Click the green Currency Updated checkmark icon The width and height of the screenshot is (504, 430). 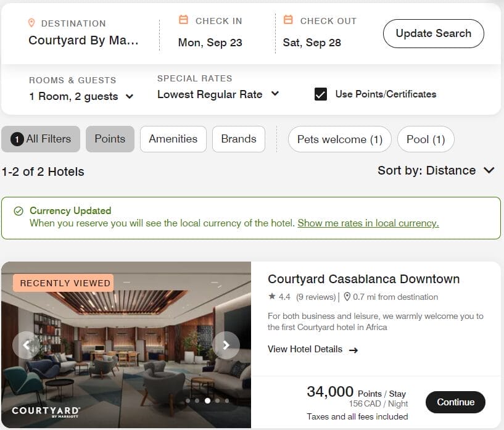pos(19,211)
